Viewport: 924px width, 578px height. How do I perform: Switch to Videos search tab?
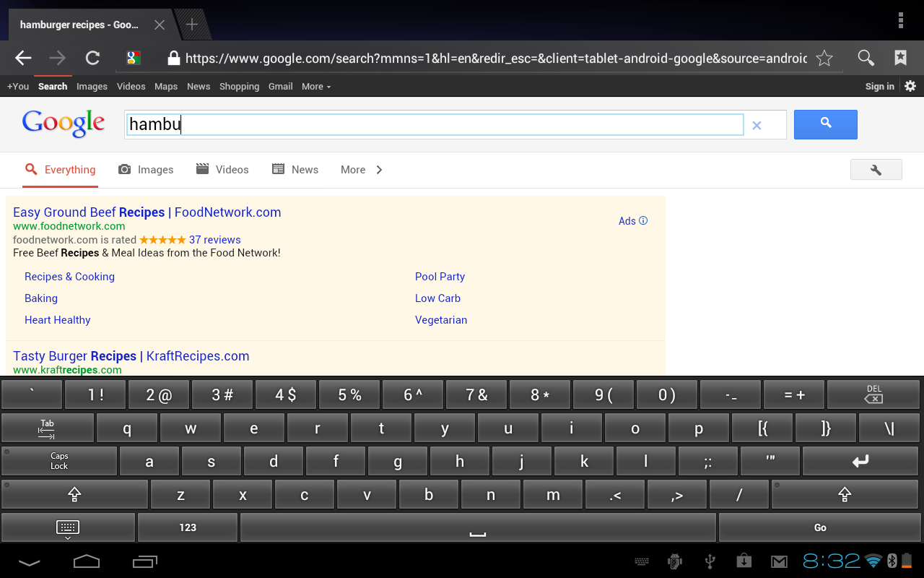222,170
